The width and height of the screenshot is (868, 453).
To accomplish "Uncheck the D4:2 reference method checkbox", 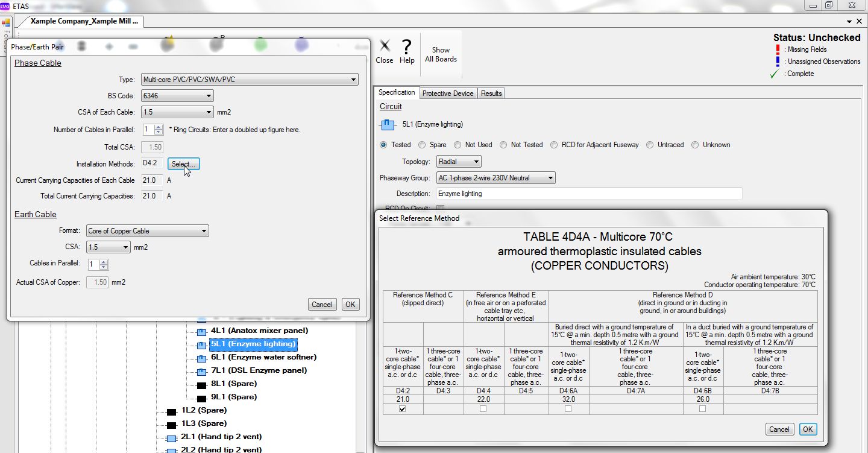I will (x=403, y=409).
